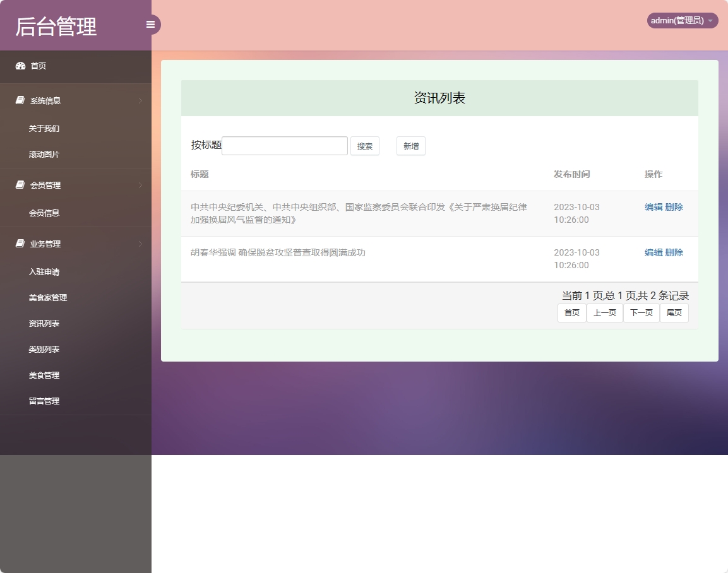Jump to 尾页 in pagination
This screenshot has height=573, width=728.
pos(674,313)
